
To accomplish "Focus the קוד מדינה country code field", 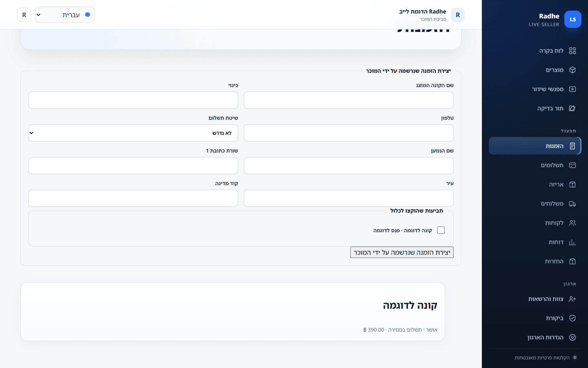I will tap(133, 198).
